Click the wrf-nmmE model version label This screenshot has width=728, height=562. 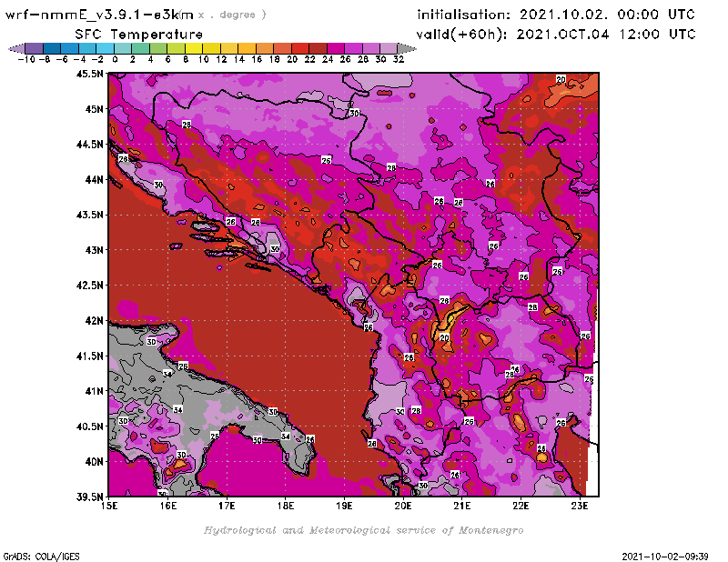pyautogui.click(x=100, y=15)
